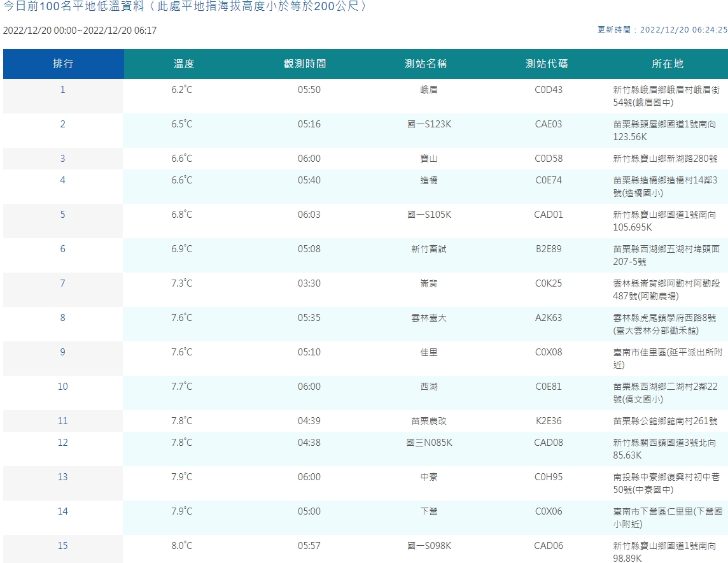Screen dimensions: 728x563
Task: Select station name 苗栗農改
Action: click(428, 421)
